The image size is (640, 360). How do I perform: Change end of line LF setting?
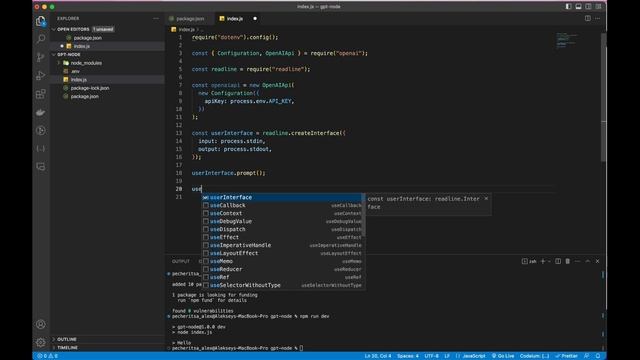[x=447, y=356]
